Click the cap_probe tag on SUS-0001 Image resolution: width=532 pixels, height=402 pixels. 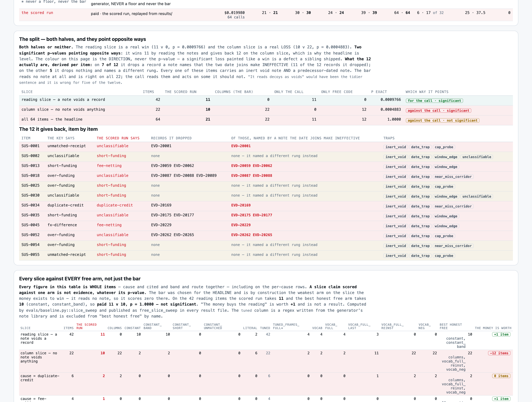444,147
